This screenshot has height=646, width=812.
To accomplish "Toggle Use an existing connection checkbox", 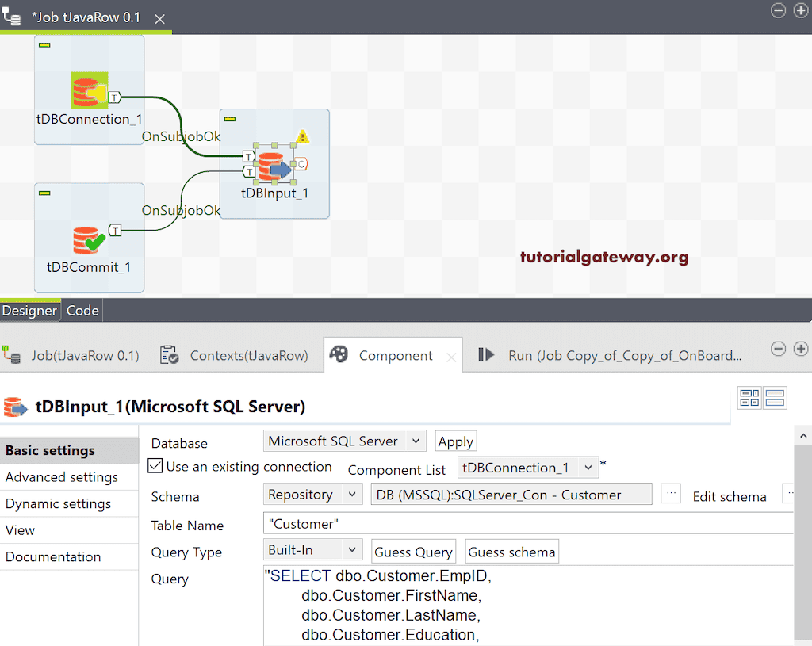I will pyautogui.click(x=155, y=466).
